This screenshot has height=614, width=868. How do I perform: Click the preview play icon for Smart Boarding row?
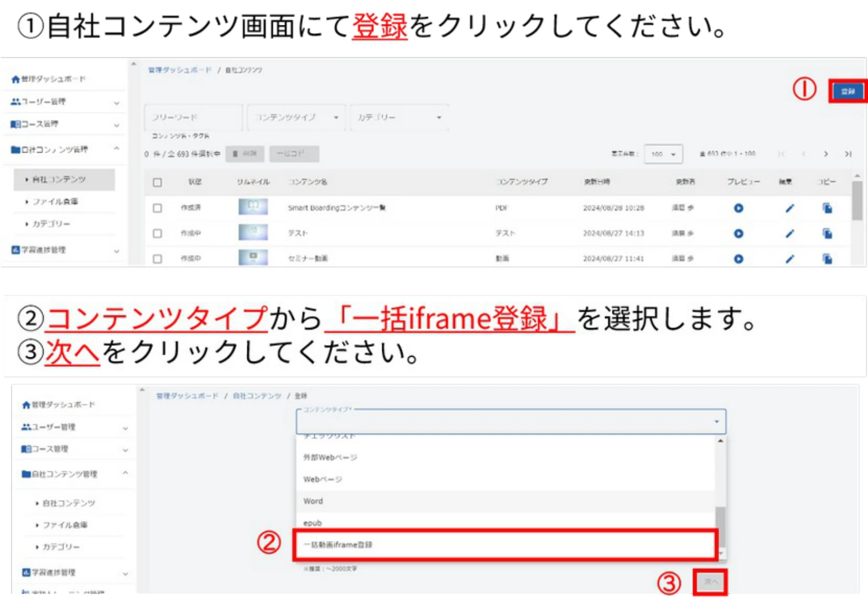point(739,208)
